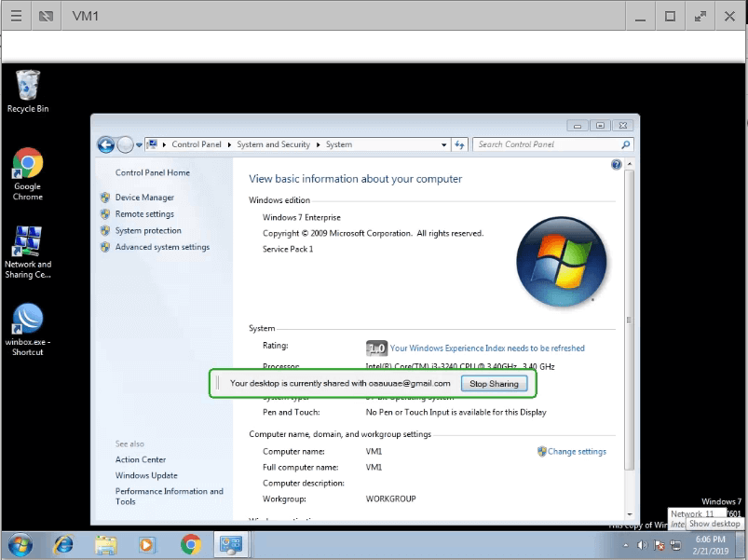The height and width of the screenshot is (560, 748).
Task: Launch Google Chrome from desktop shortcut
Action: tap(28, 173)
